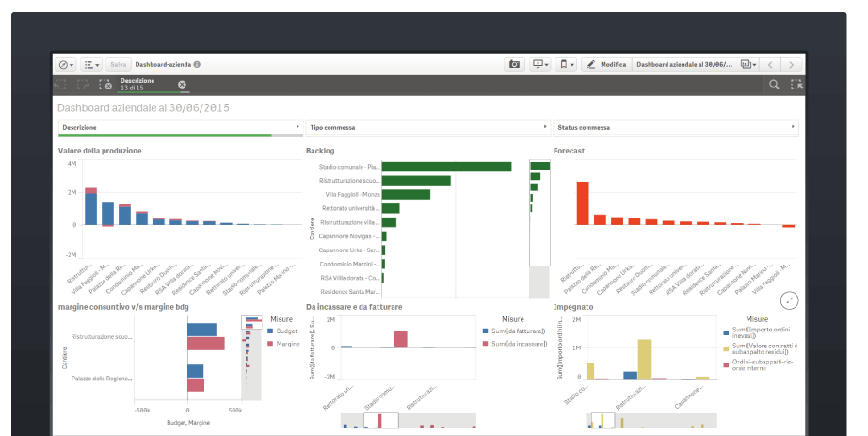The width and height of the screenshot is (868, 436).
Task: Click the Forecast chart fullscreen icon
Action: coord(790,300)
